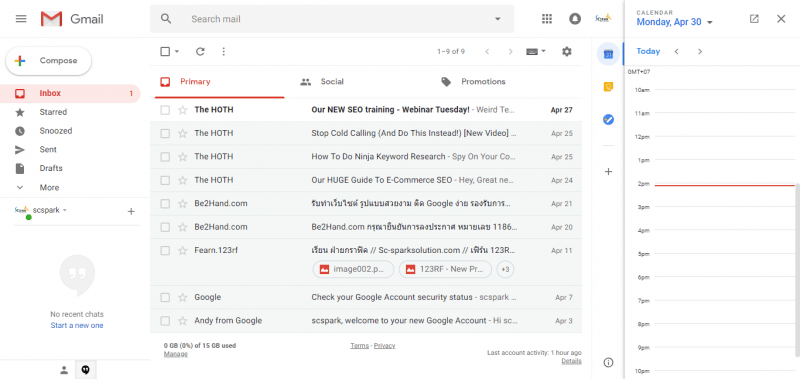Screen dimensions: 800x383
Task: Open the More options three-dot menu
Action: (x=223, y=52)
